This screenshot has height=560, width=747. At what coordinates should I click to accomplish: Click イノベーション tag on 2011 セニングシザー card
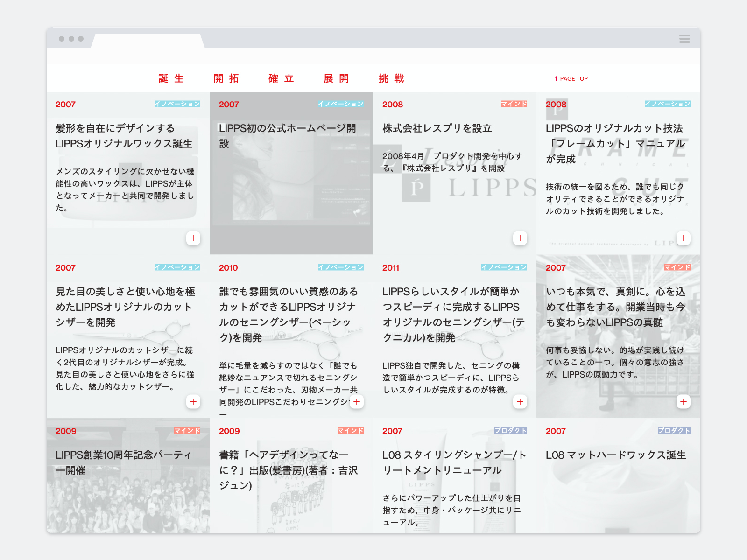(x=504, y=267)
